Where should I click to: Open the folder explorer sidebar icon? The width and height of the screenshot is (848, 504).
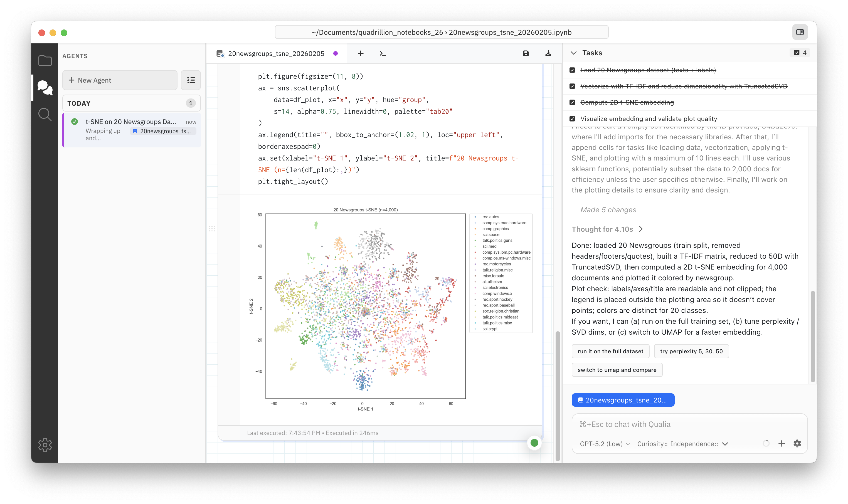[x=45, y=61]
